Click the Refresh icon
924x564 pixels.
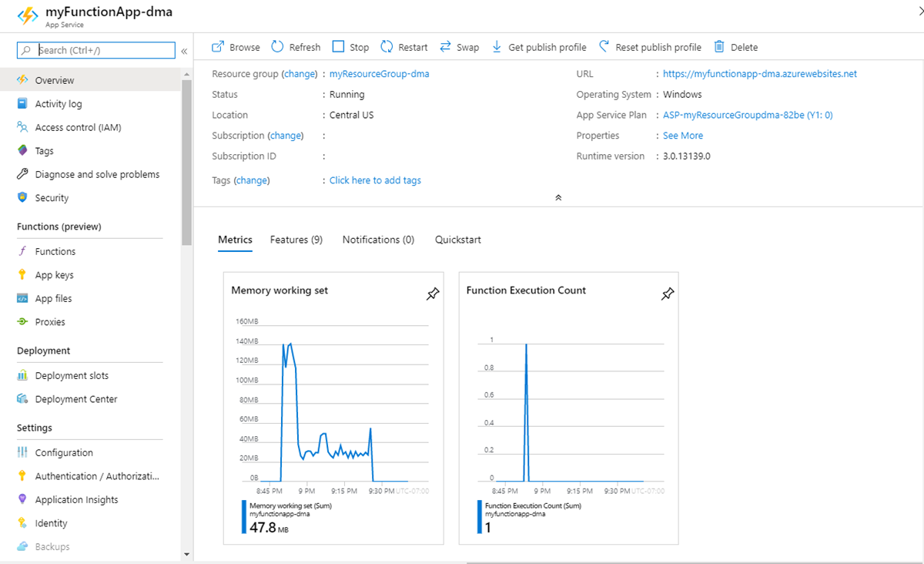(x=277, y=47)
